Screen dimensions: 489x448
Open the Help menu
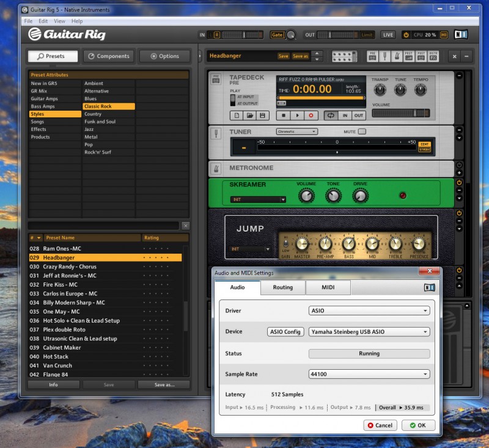[77, 21]
